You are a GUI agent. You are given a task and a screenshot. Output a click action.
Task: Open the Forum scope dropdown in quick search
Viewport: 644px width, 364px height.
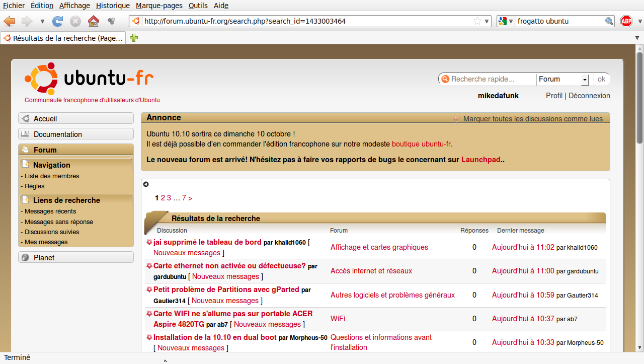coord(563,79)
